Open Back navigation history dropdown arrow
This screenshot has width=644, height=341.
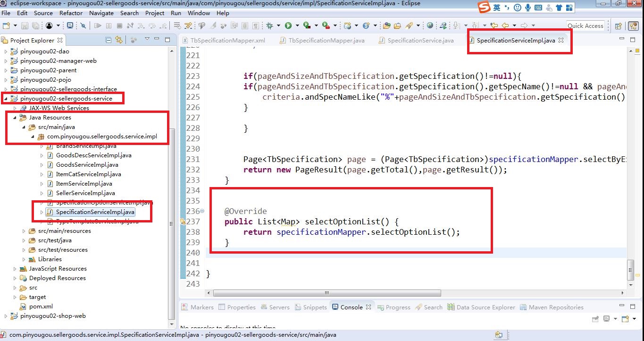[x=514, y=26]
